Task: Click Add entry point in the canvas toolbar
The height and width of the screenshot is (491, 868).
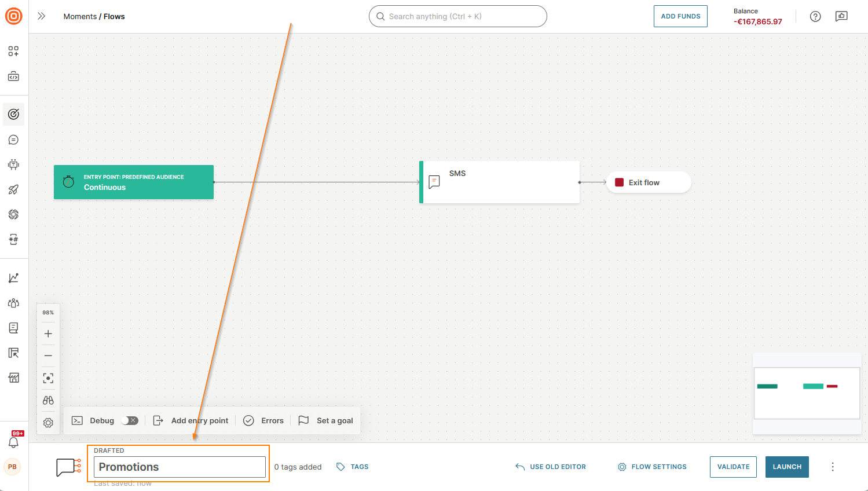Action: pos(191,420)
